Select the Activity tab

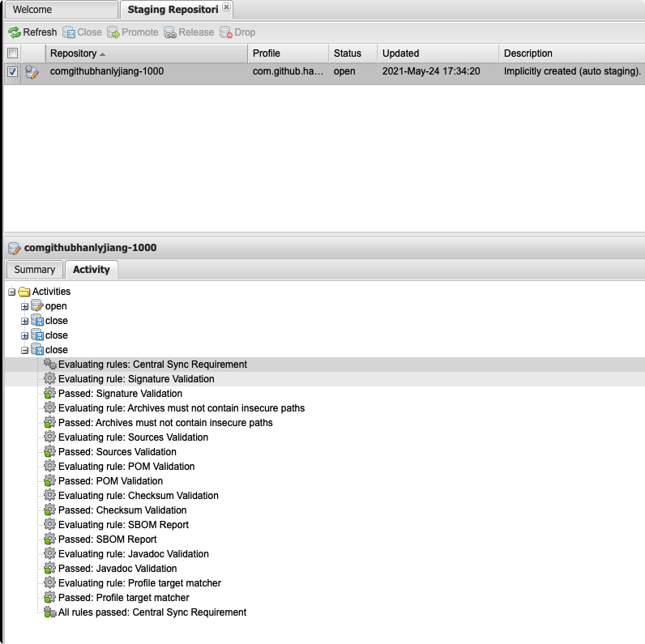tap(92, 270)
